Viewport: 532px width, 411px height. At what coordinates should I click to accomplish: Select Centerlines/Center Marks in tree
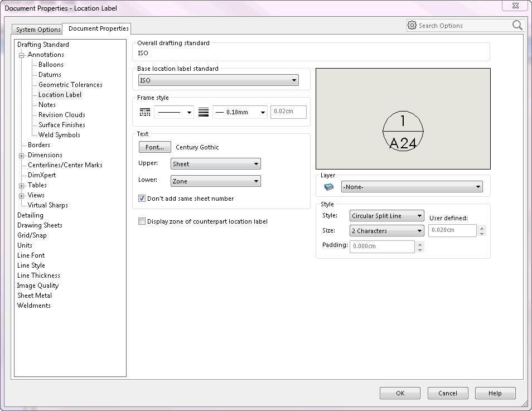(x=65, y=165)
